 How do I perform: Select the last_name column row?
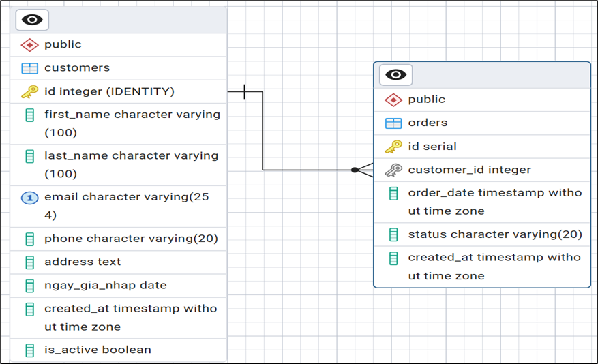pyautogui.click(x=131, y=164)
